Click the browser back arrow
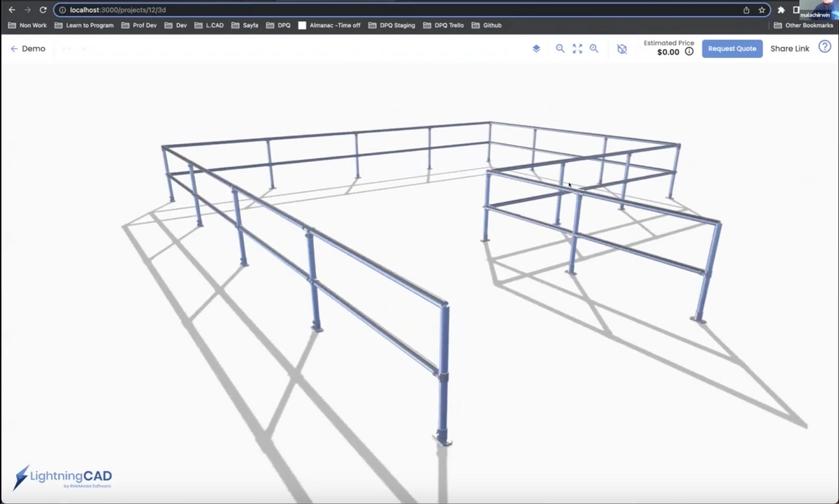This screenshot has width=839, height=504. [x=11, y=10]
